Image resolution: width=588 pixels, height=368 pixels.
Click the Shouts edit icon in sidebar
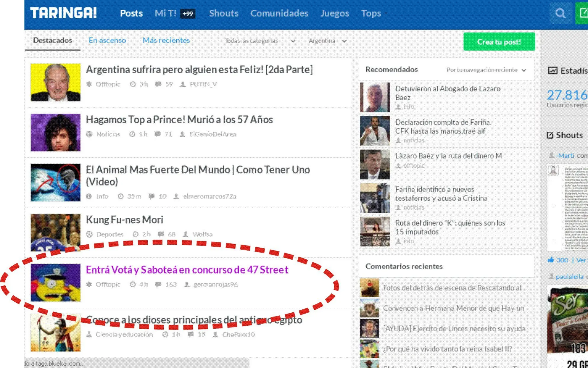(550, 135)
